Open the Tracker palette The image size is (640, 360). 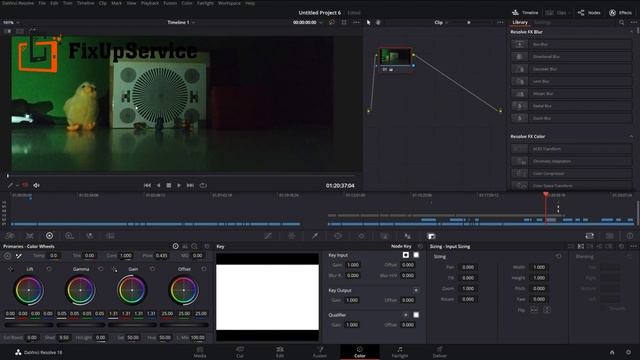[361, 236]
